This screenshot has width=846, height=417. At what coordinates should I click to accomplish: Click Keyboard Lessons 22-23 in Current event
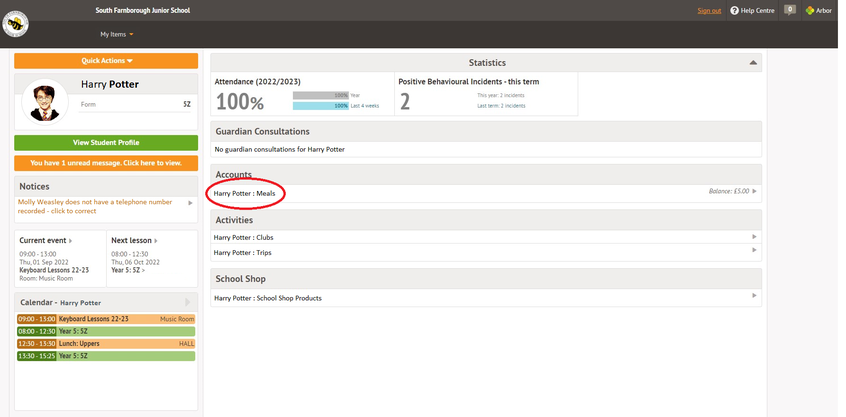coord(54,270)
